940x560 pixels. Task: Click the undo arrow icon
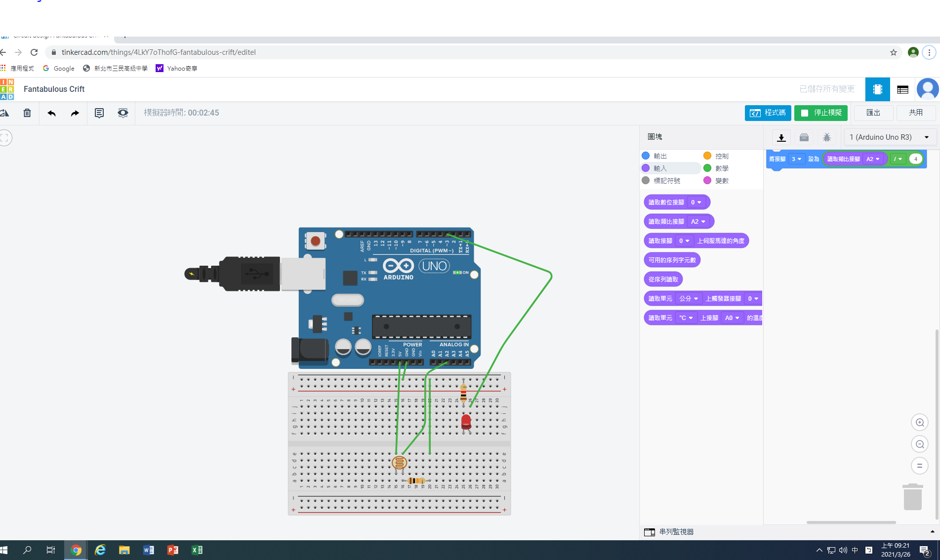(51, 113)
